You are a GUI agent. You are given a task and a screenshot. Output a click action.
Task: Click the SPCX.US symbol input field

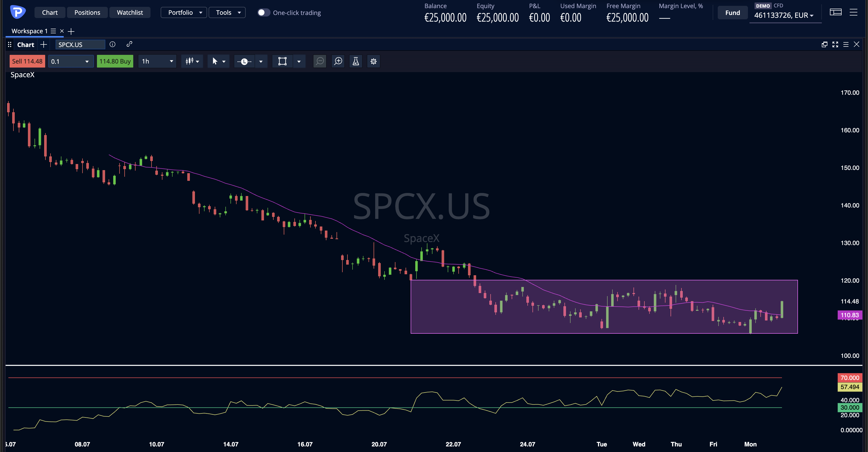(x=80, y=44)
